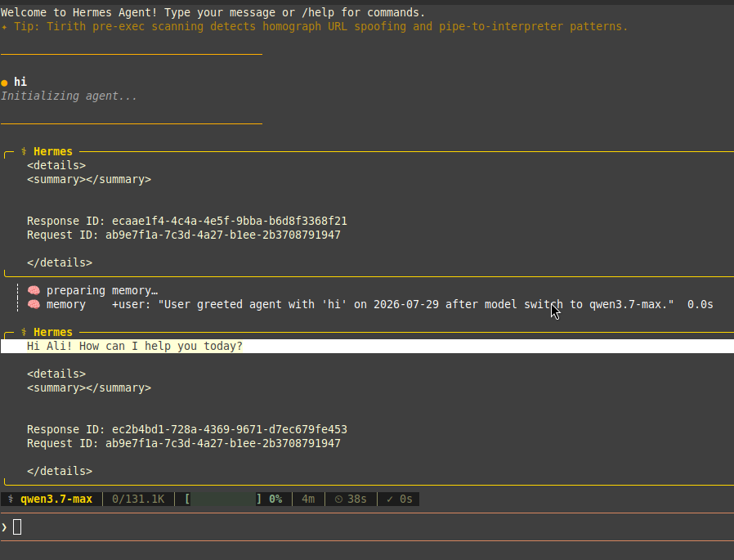The height and width of the screenshot is (560, 734).
Task: Click the second Hermes panel header
Action: pyautogui.click(x=53, y=333)
